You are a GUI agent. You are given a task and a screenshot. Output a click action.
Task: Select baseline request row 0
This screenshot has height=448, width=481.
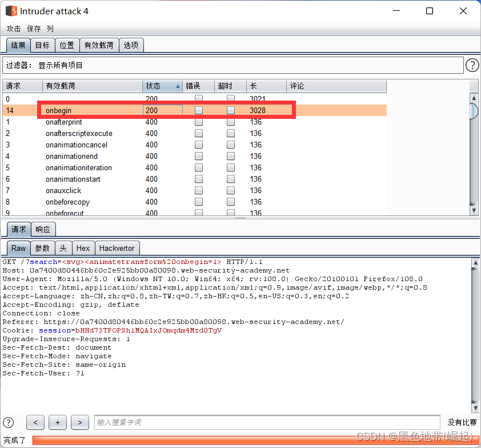pyautogui.click(x=194, y=99)
